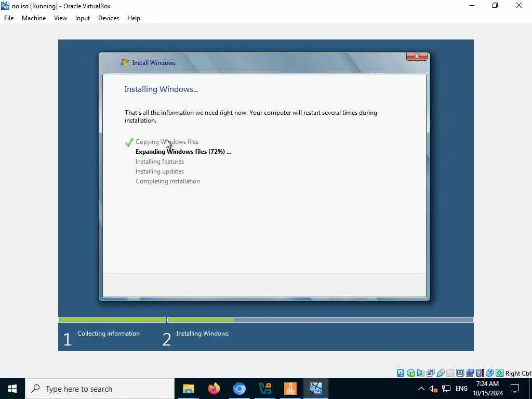Click the Completing installation step
532x399 pixels.
click(168, 181)
